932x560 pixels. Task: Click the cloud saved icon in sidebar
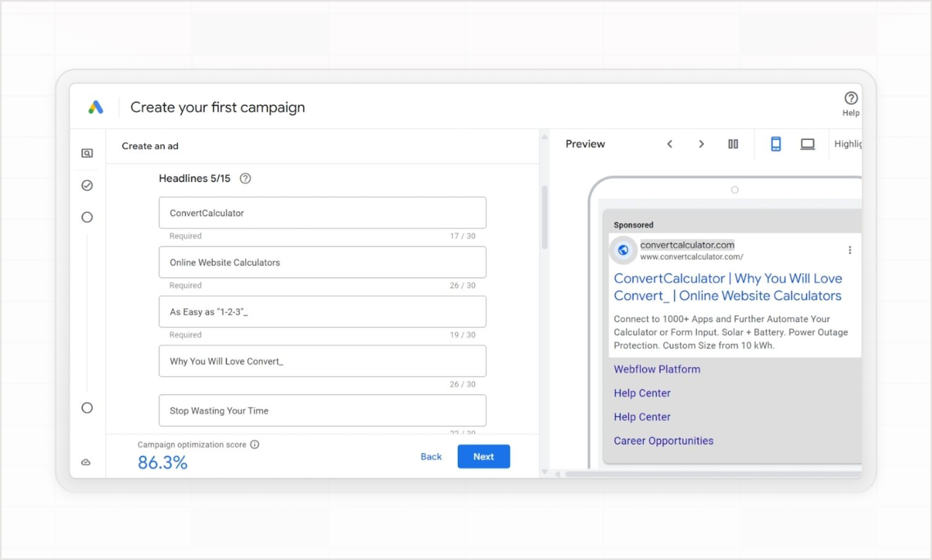(86, 462)
